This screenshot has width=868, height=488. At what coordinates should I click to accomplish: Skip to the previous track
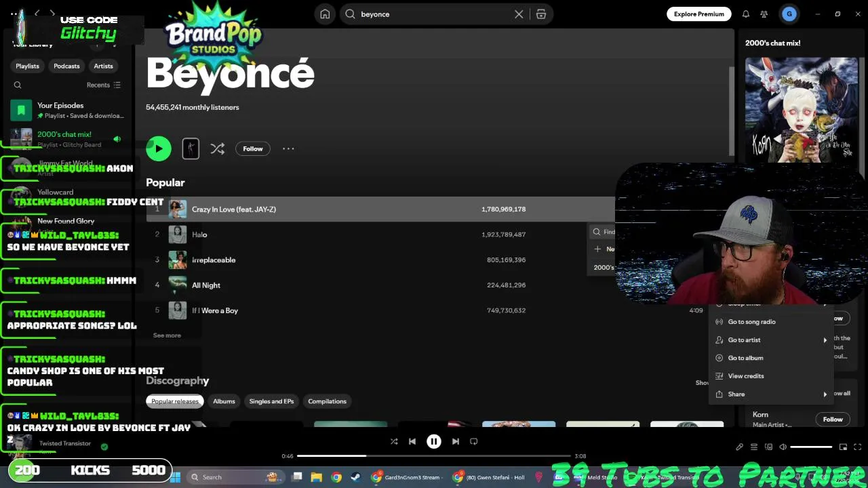[x=412, y=441]
